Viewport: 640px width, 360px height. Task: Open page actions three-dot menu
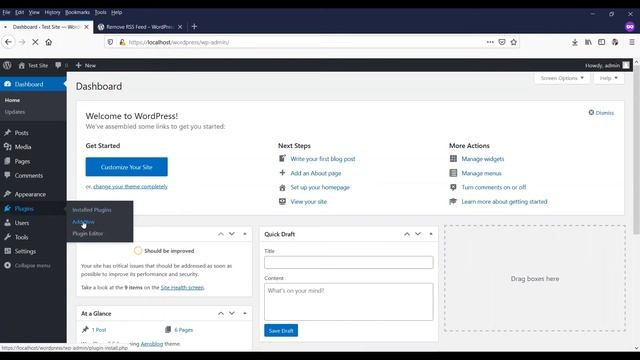click(490, 42)
